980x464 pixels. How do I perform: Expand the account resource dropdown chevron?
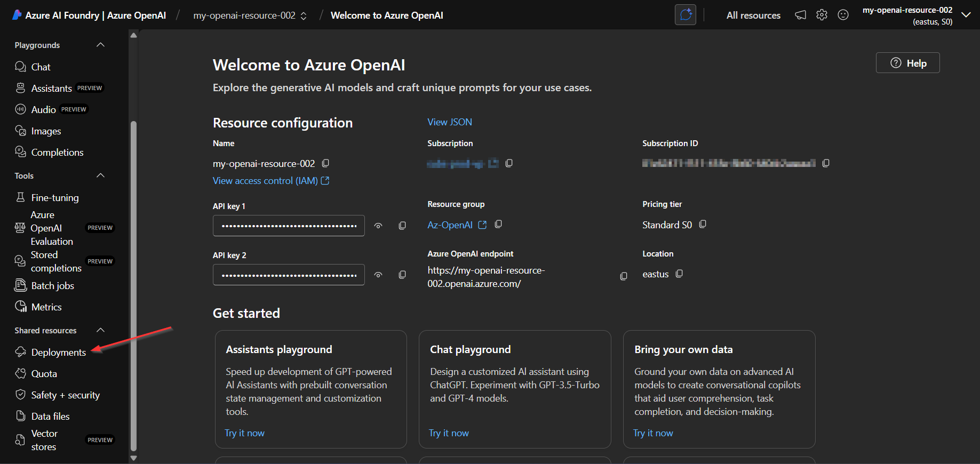pyautogui.click(x=966, y=15)
